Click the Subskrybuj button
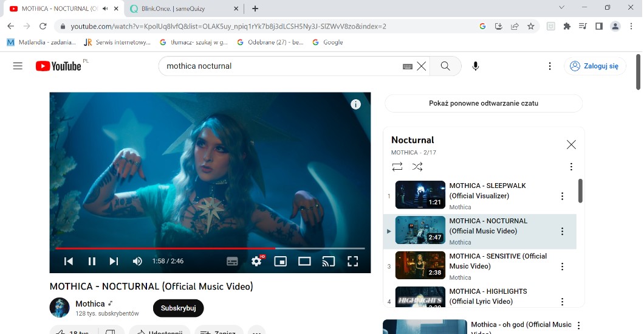This screenshot has width=644, height=334. click(x=178, y=308)
